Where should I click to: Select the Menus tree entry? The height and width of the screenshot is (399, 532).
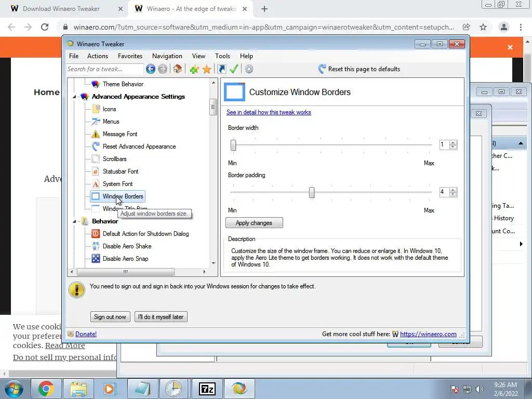tap(111, 122)
